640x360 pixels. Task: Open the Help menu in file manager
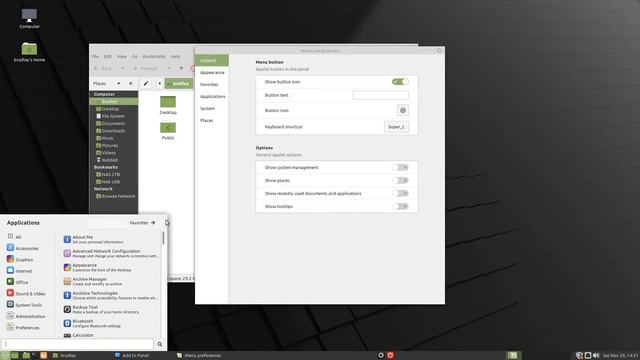[176, 56]
